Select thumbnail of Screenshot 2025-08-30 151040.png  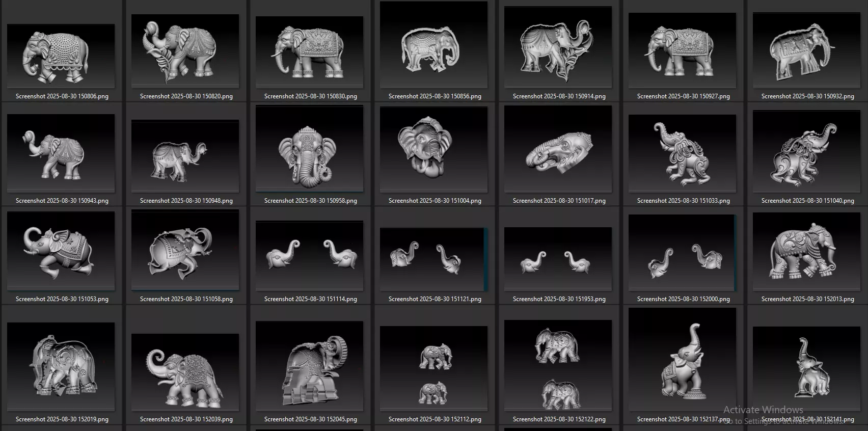click(x=807, y=152)
